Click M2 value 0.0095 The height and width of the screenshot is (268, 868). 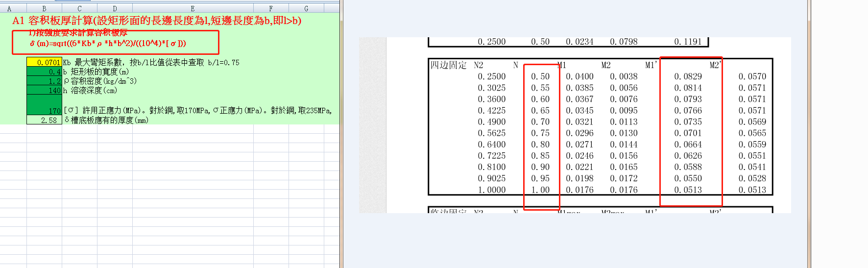click(x=624, y=110)
